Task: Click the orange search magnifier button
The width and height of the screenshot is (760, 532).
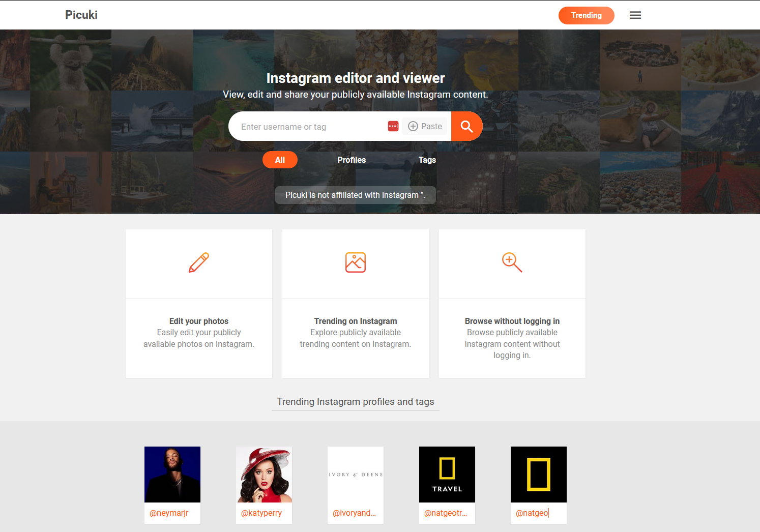Action: coord(466,126)
